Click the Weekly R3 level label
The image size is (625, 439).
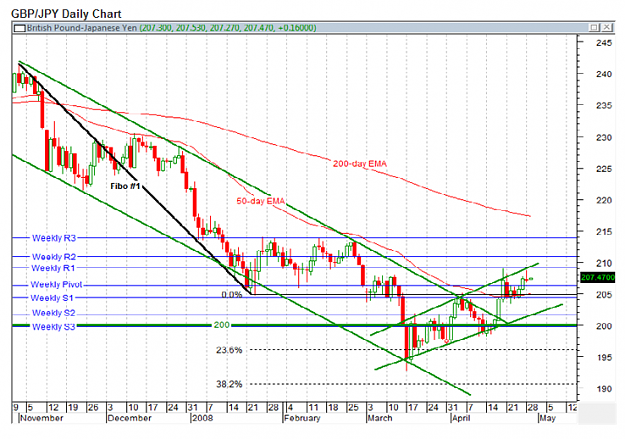coord(54,238)
